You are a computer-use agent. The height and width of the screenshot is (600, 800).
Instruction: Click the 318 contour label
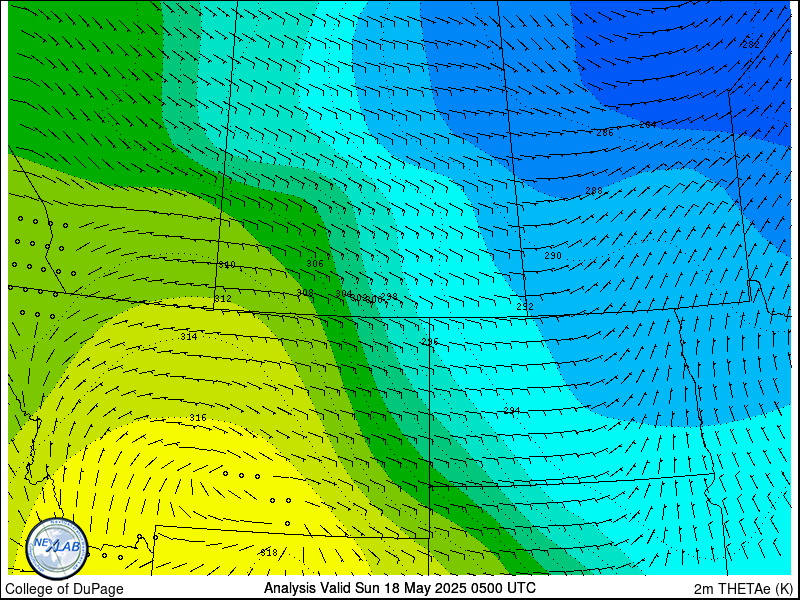click(269, 553)
